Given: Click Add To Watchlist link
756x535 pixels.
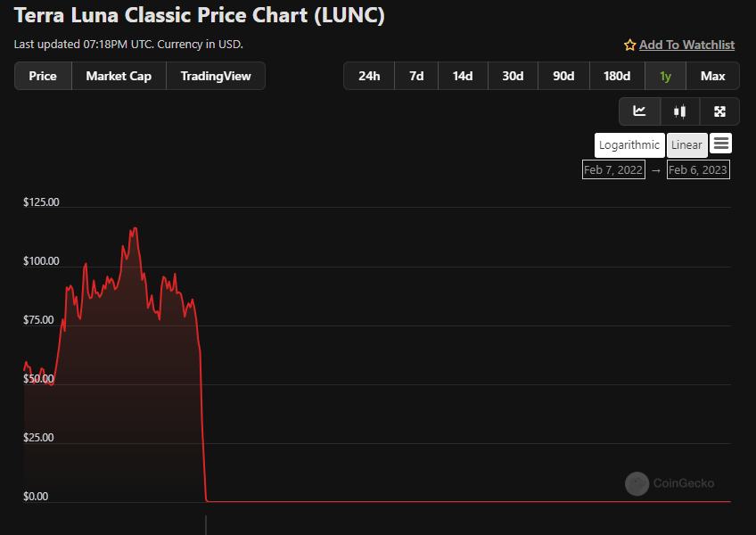Looking at the screenshot, I should 686,45.
